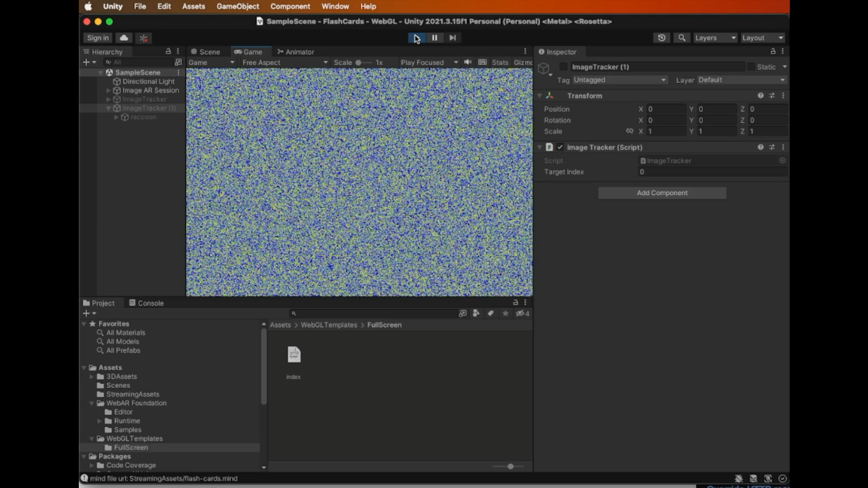Open Transform component help icon
This screenshot has width=868, height=488.
pos(760,95)
